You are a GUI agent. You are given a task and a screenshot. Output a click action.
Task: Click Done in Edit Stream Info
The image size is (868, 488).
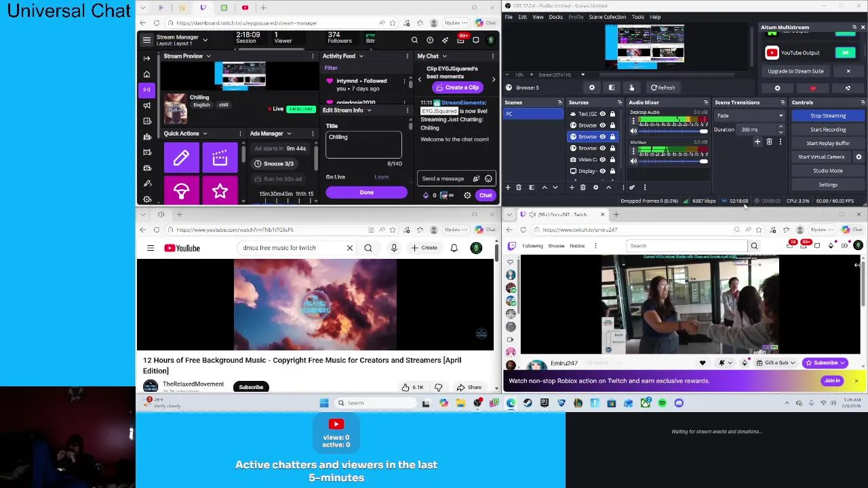pyautogui.click(x=366, y=192)
